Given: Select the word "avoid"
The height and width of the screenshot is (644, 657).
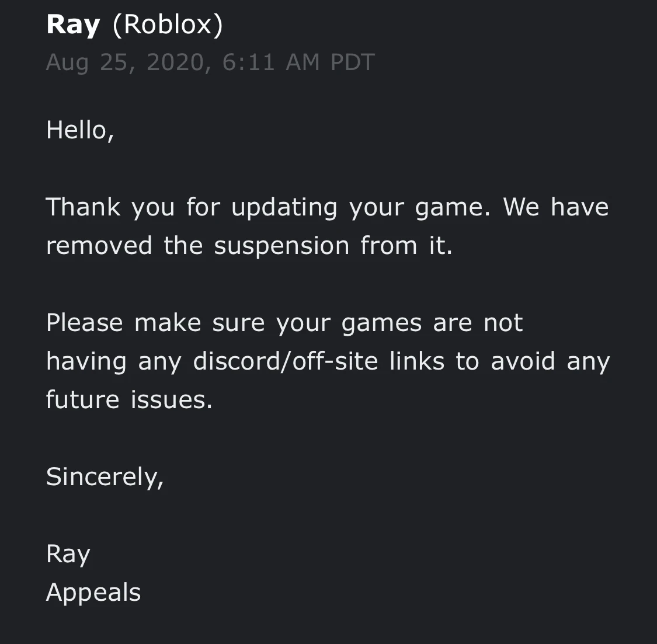Looking at the screenshot, I should [x=523, y=361].
